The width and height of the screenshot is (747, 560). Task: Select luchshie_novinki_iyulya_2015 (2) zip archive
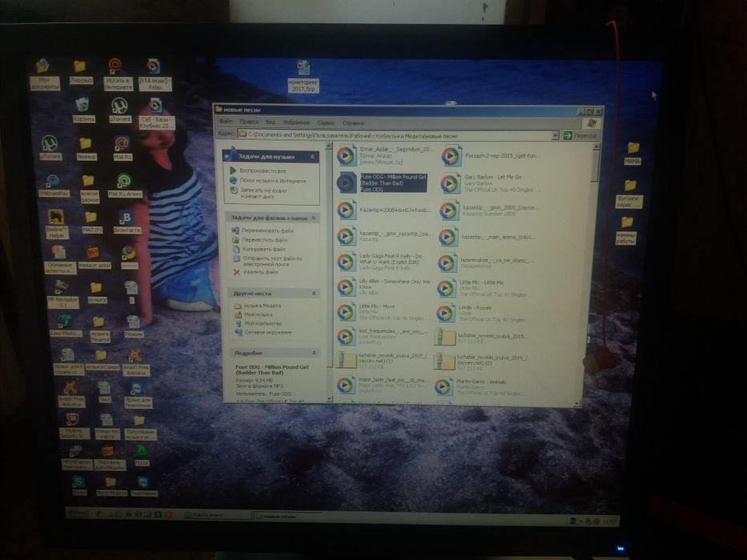[x=481, y=362]
